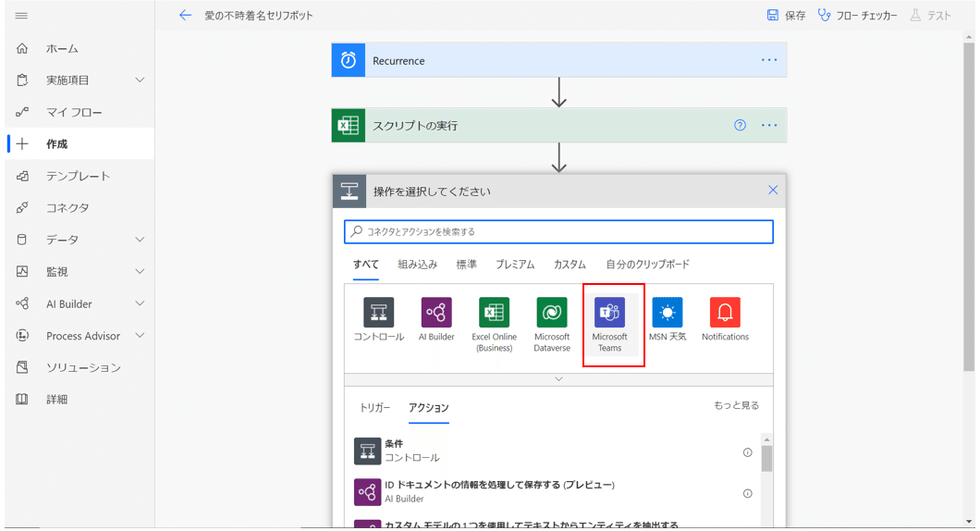
Task: Open help for スクリプトの実行 step
Action: click(x=740, y=126)
